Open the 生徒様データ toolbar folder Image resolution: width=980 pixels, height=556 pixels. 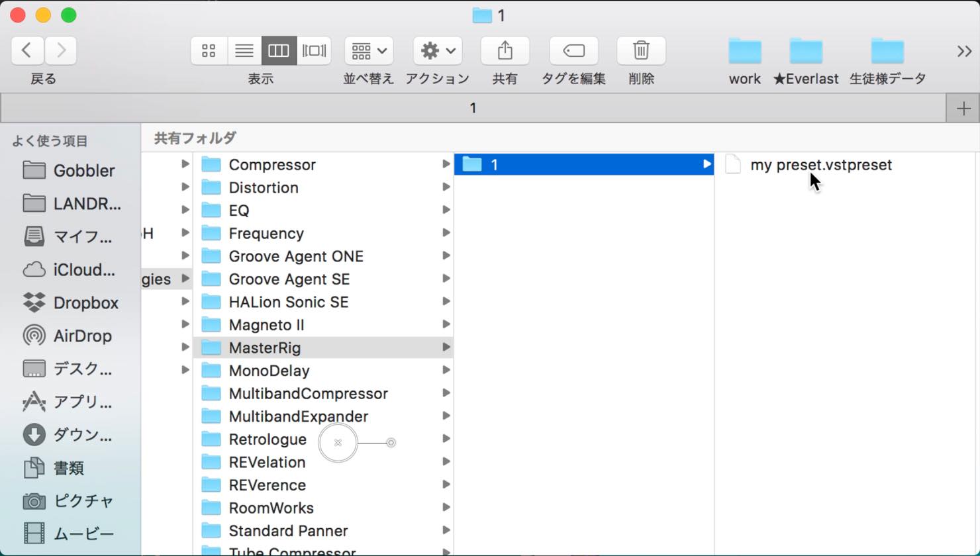click(x=887, y=61)
